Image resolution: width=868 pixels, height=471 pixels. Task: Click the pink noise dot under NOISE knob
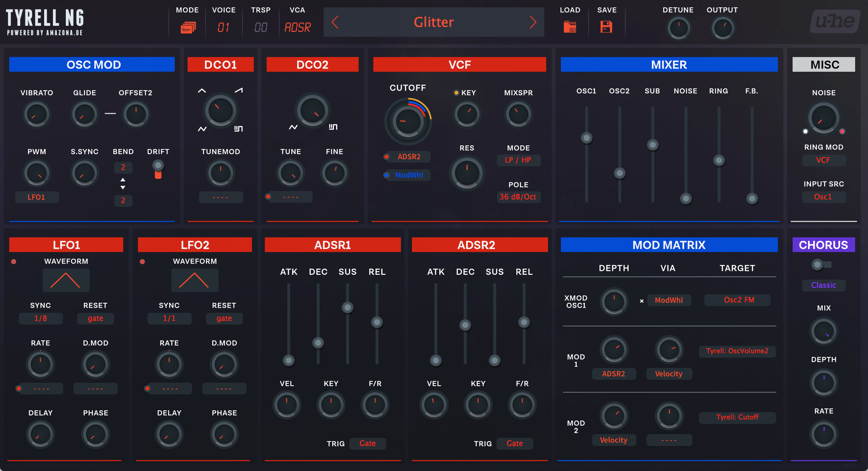[x=842, y=131]
